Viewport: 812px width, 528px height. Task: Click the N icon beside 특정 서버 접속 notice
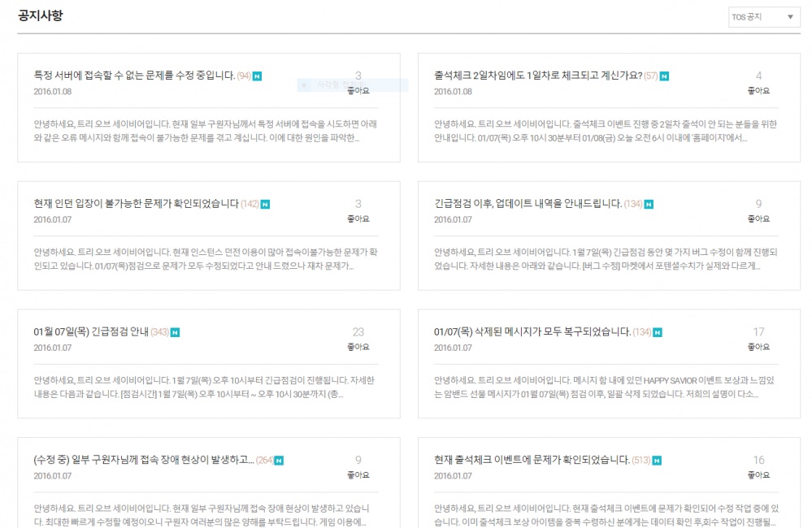[257, 76]
